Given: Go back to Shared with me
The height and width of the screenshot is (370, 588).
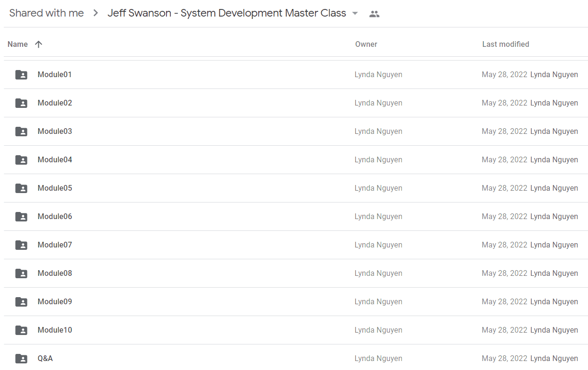Looking at the screenshot, I should point(46,13).
